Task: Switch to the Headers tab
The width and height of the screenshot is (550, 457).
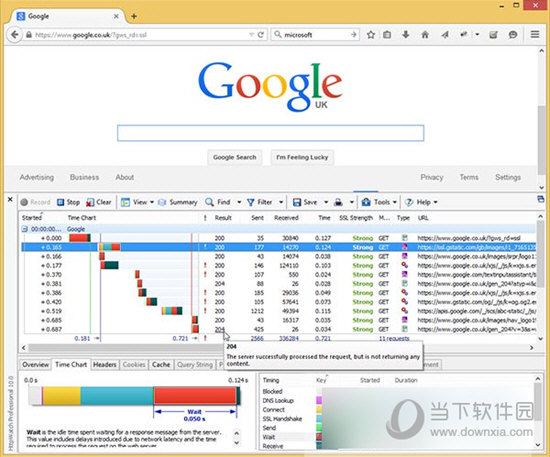Action: (105, 365)
